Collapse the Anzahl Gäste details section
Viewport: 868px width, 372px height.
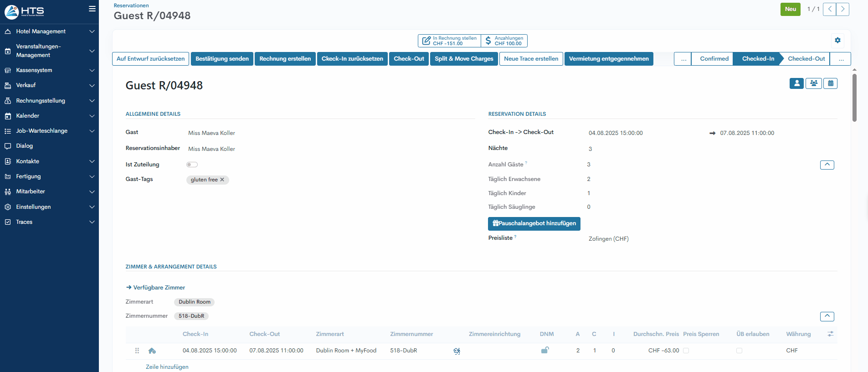(x=827, y=165)
